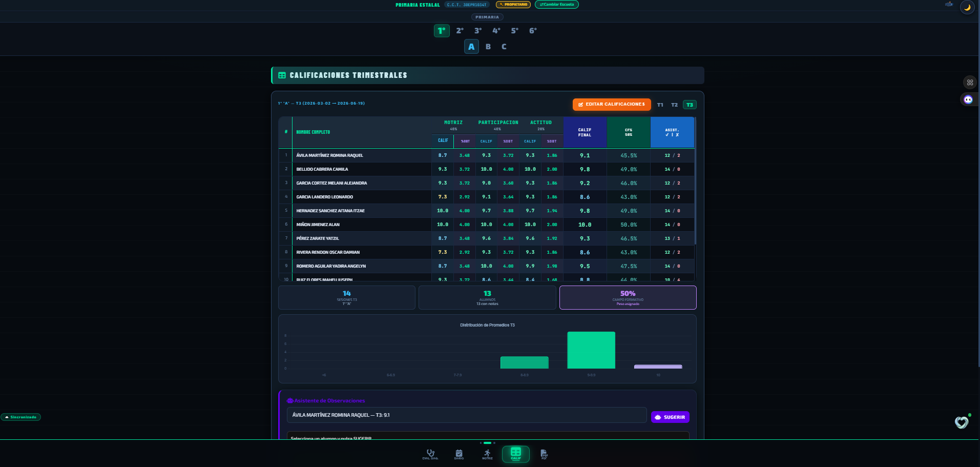Switch to trimester T1
This screenshot has width=980, height=467.
660,105
